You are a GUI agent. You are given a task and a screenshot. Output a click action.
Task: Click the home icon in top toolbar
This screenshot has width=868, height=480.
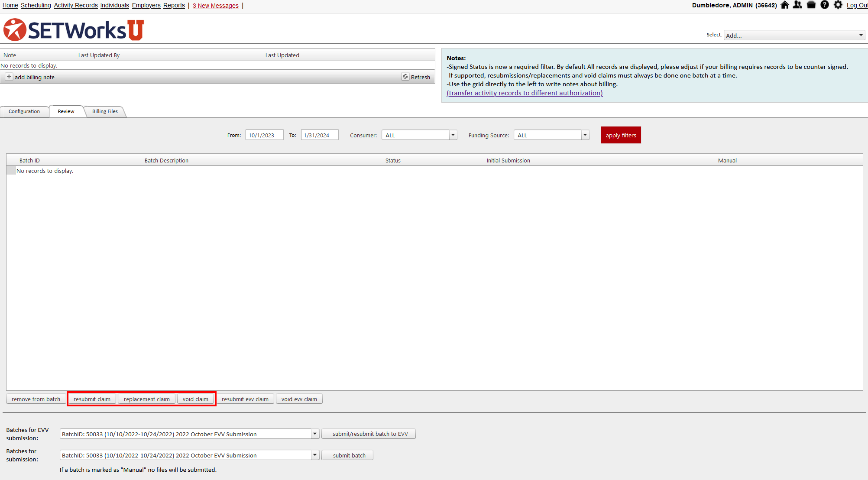784,5
